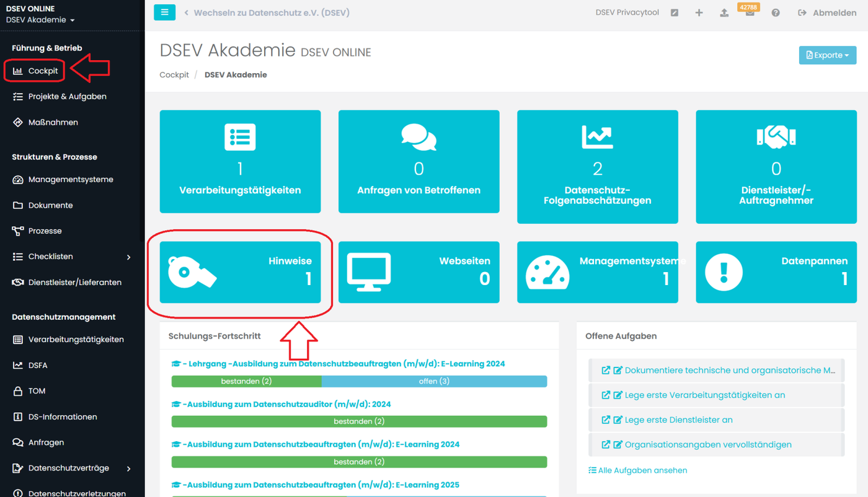Image resolution: width=868 pixels, height=497 pixels.
Task: Click the plus icon in the top bar
Action: 699,12
